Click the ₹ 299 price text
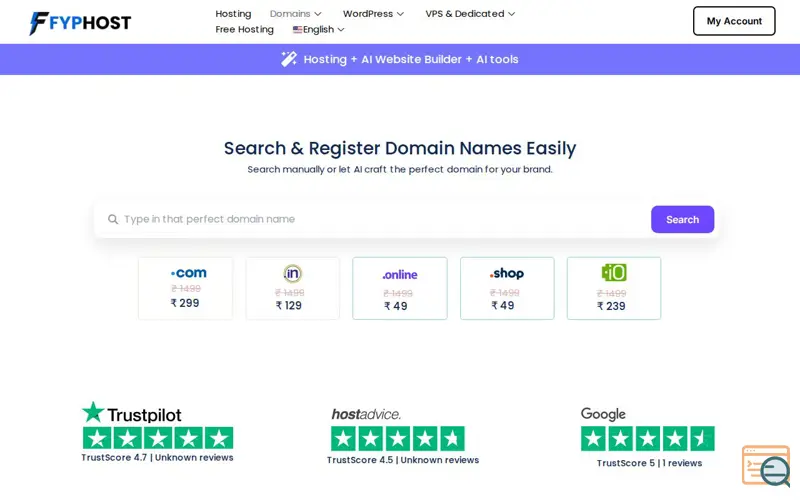Image resolution: width=800 pixels, height=500 pixels. point(185,303)
